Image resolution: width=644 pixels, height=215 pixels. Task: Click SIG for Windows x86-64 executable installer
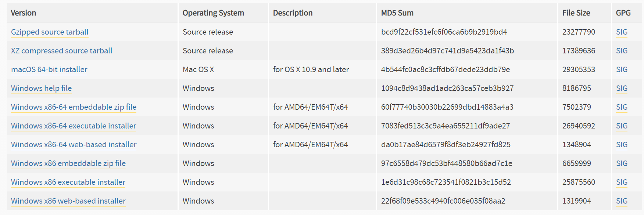[622, 126]
